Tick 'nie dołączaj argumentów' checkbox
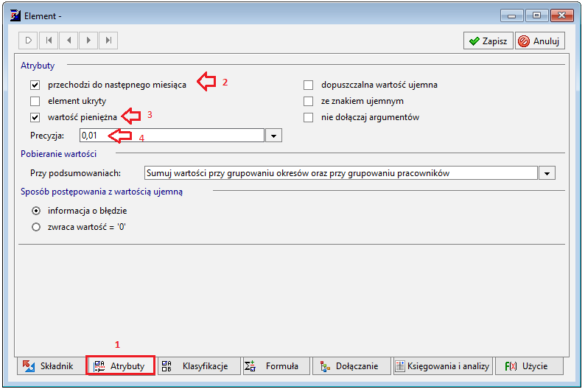Image resolution: width=585 pixels, height=392 pixels. pos(308,117)
